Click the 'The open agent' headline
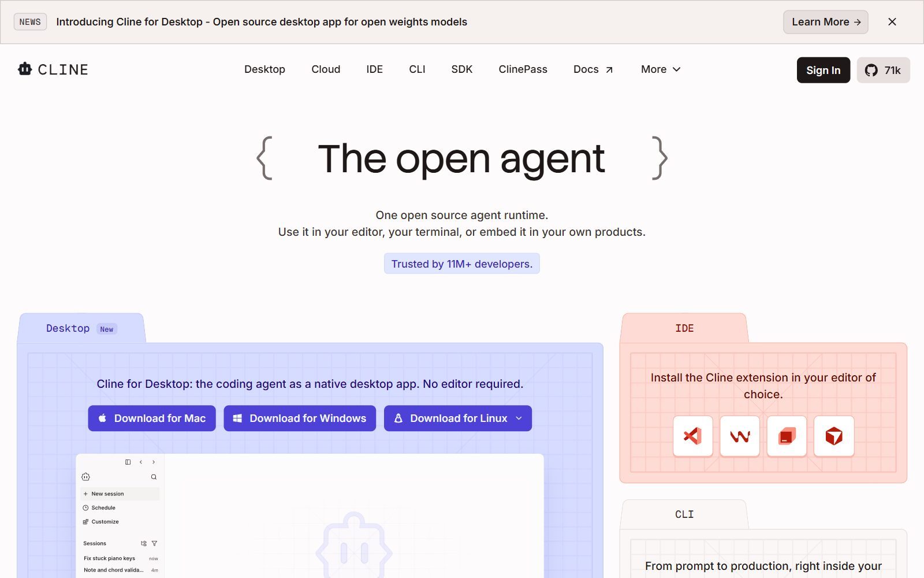Screen dimensions: 924x578 (461, 158)
